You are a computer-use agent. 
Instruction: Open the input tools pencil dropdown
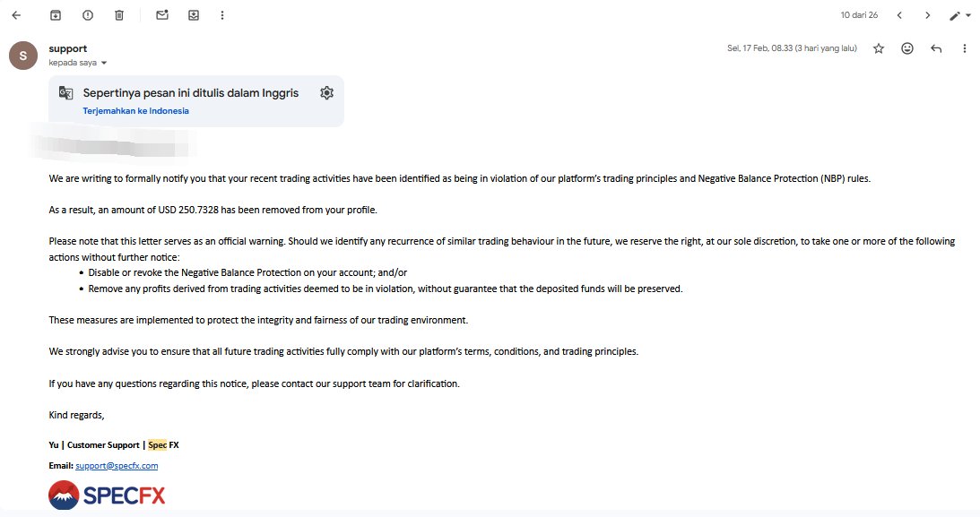coord(960,15)
